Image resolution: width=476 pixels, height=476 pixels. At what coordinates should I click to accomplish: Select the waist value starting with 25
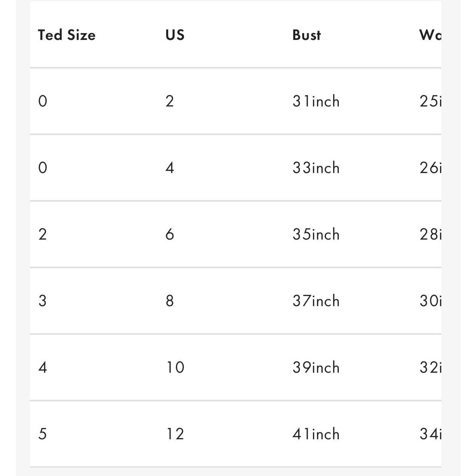430,101
